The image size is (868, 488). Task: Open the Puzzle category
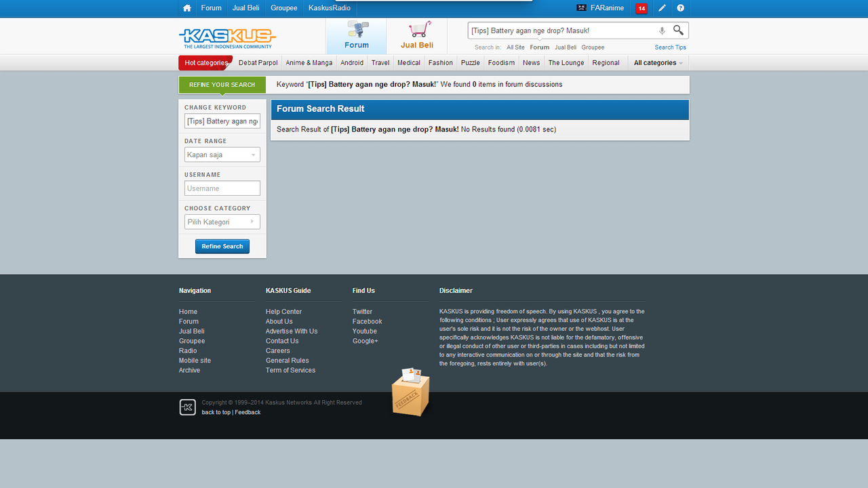tap(471, 63)
